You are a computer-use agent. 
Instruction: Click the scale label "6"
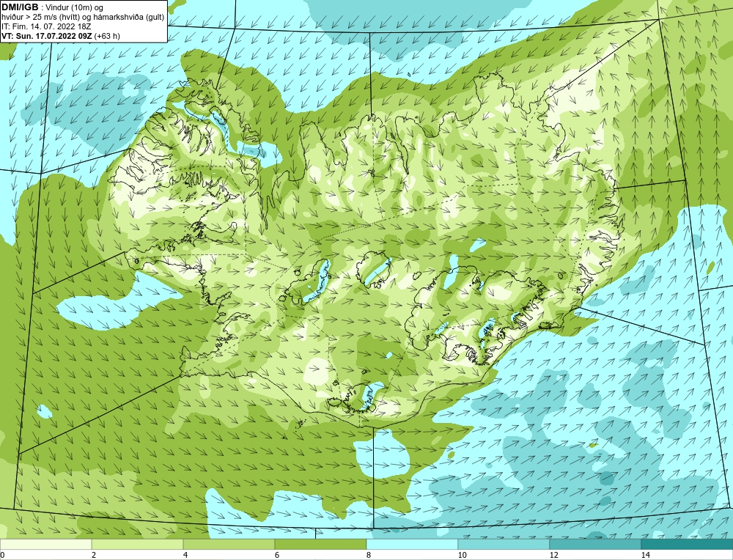click(x=277, y=555)
